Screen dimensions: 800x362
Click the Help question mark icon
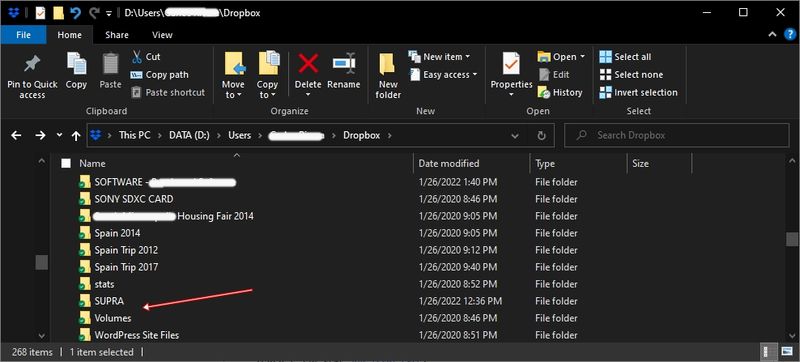(x=790, y=35)
